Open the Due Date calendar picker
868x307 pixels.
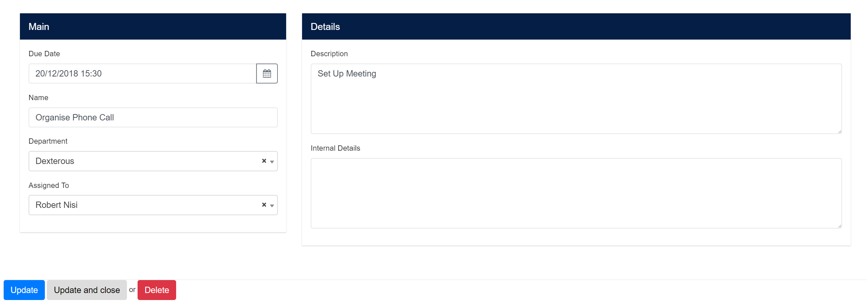tap(267, 74)
